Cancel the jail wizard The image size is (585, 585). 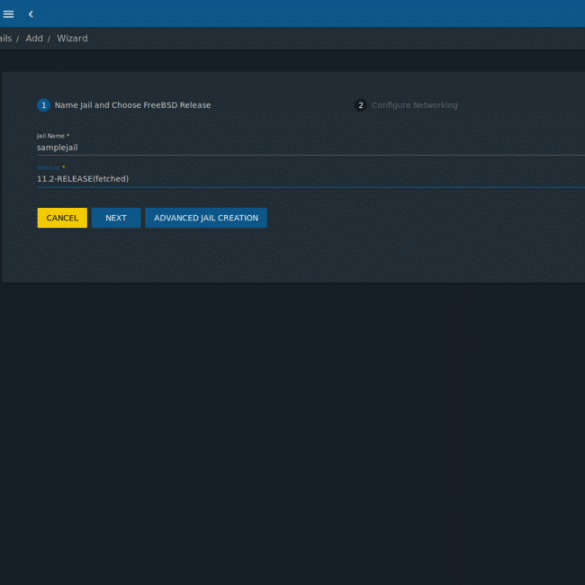click(62, 218)
